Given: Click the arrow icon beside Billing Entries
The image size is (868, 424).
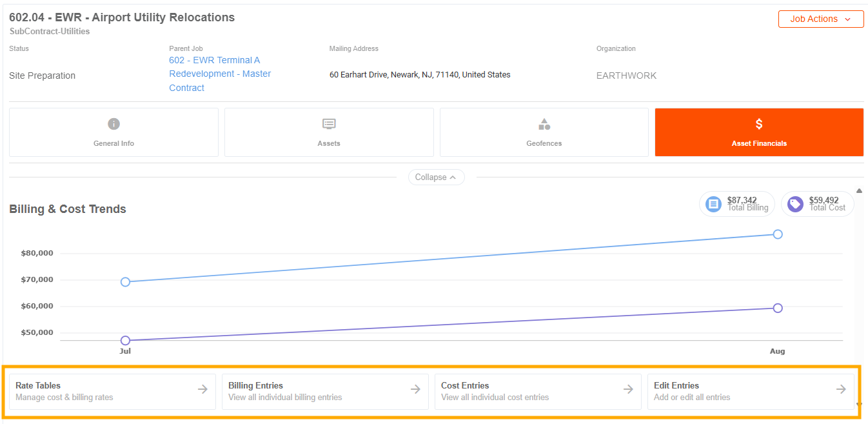Looking at the screenshot, I should tap(415, 389).
